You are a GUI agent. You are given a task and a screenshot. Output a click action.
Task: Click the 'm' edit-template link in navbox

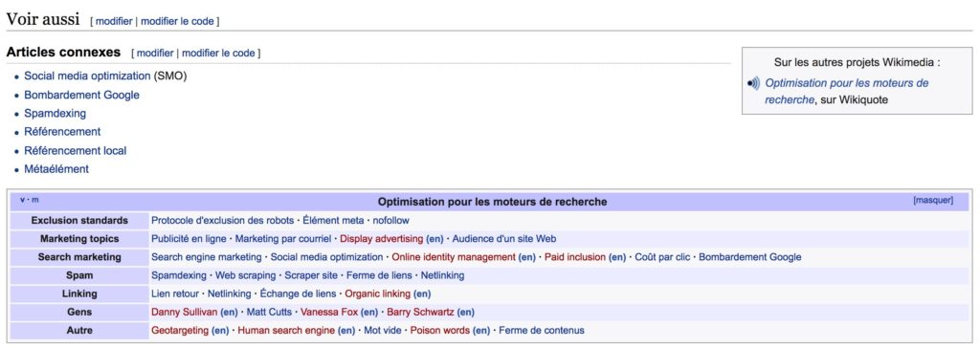coord(35,200)
